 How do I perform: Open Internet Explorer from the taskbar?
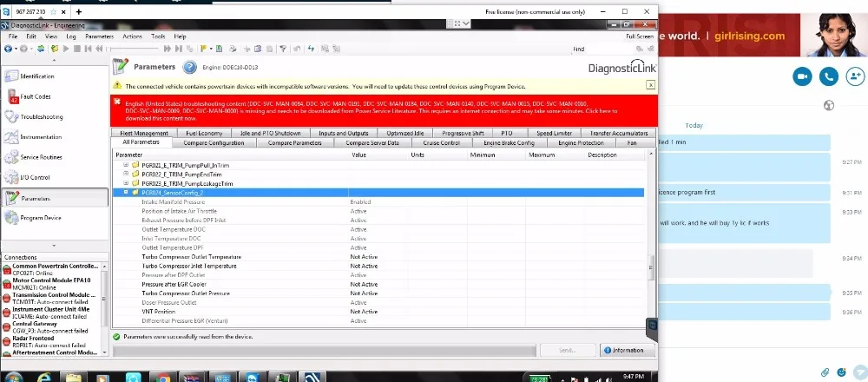tap(44, 377)
